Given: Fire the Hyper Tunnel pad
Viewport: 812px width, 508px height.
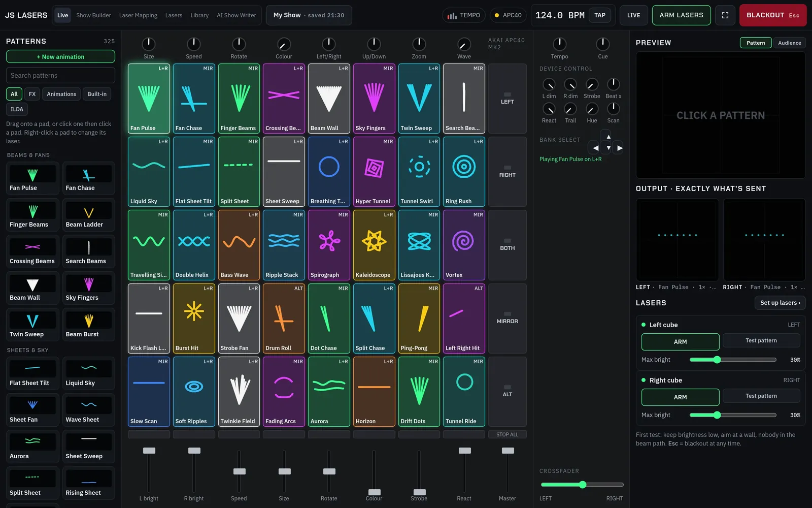Looking at the screenshot, I should [374, 172].
